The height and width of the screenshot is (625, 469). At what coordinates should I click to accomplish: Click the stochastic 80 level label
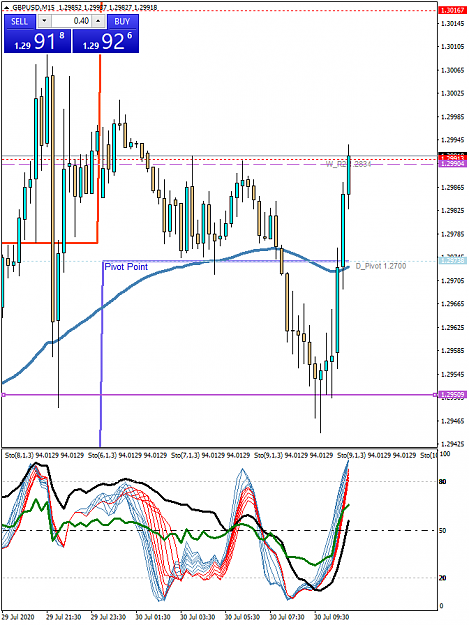(x=443, y=482)
